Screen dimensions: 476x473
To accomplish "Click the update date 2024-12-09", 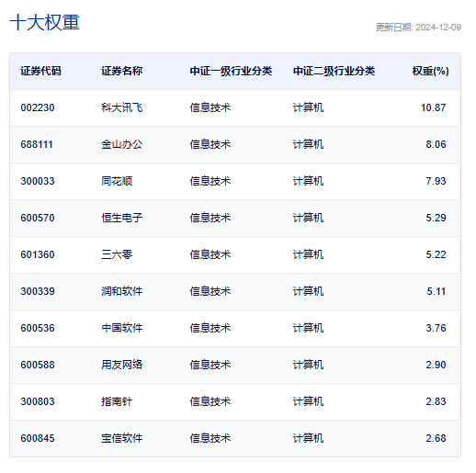I will [438, 28].
